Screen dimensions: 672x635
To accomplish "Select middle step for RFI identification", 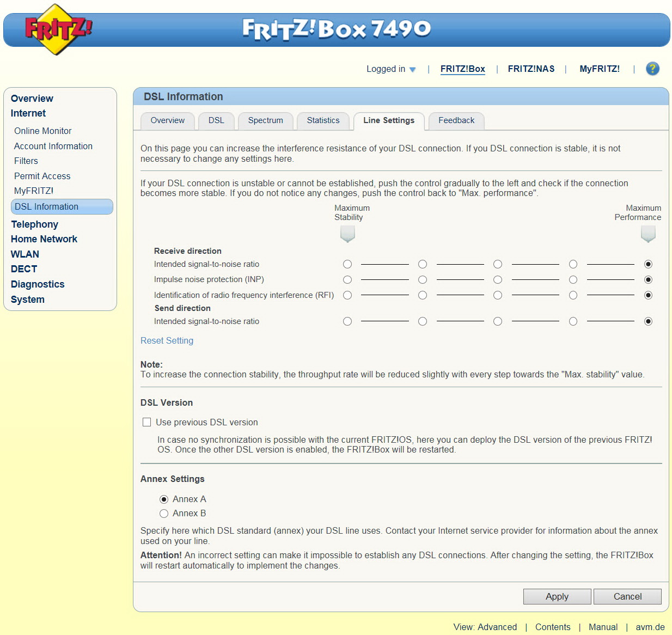I will pos(498,295).
